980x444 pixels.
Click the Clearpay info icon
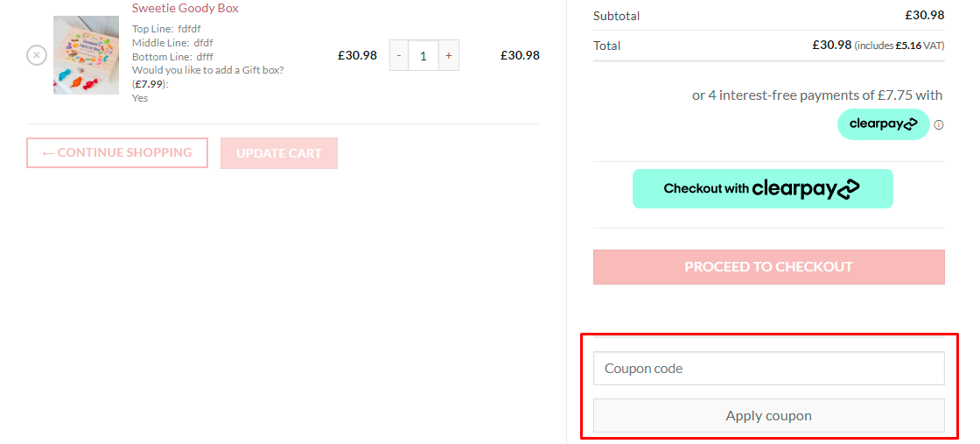pyautogui.click(x=939, y=124)
